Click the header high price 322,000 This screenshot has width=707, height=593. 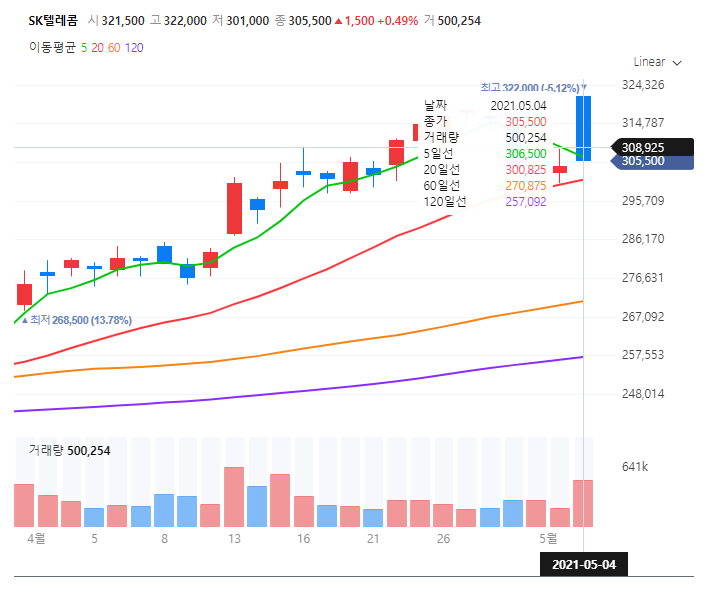pos(185,21)
